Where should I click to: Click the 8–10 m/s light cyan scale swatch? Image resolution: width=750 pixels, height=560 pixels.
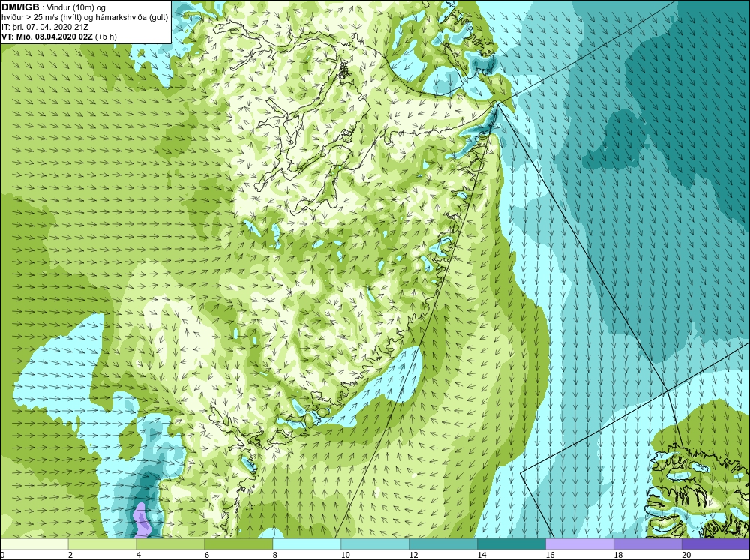click(x=307, y=544)
